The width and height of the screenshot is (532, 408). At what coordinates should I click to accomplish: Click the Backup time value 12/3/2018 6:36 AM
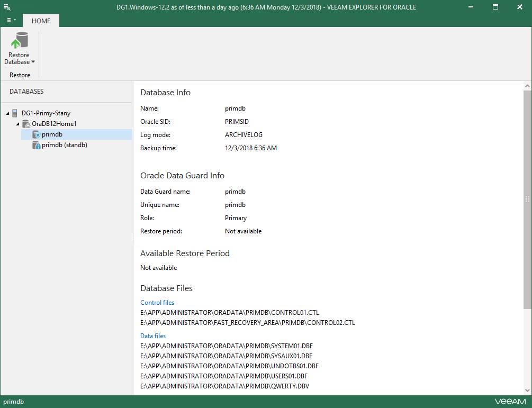[251, 148]
